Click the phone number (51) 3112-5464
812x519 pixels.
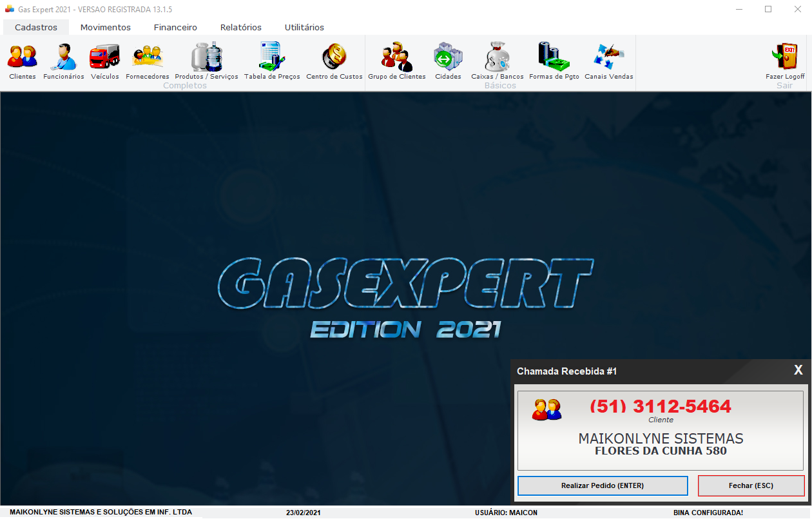click(x=661, y=406)
